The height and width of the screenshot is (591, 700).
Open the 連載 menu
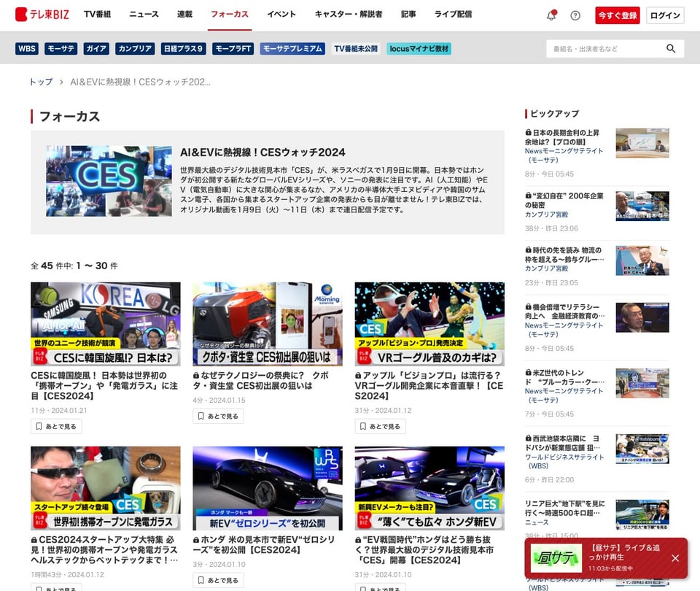coord(184,15)
